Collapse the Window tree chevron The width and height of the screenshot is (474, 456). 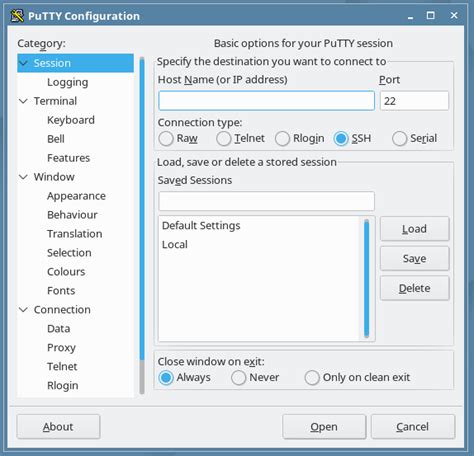tap(24, 177)
